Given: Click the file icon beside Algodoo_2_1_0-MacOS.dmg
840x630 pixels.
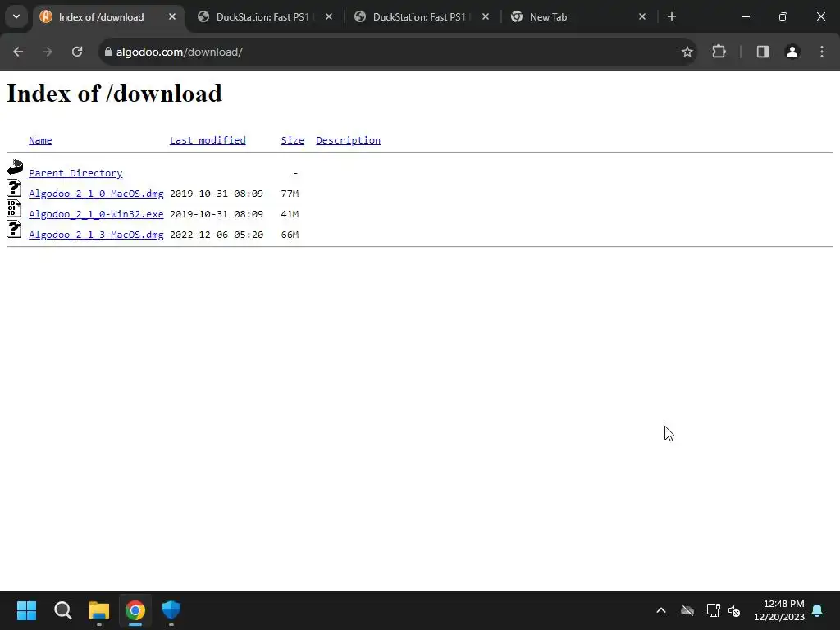Looking at the screenshot, I should coord(15,188).
